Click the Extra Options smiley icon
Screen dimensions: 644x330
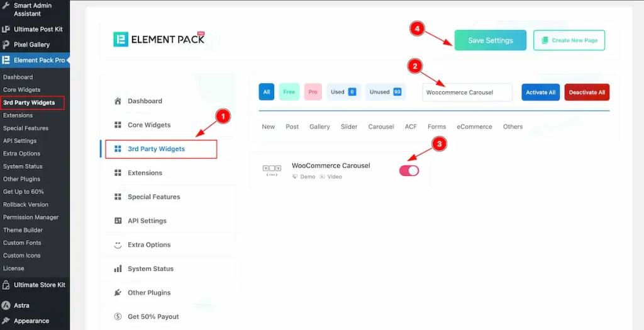118,245
